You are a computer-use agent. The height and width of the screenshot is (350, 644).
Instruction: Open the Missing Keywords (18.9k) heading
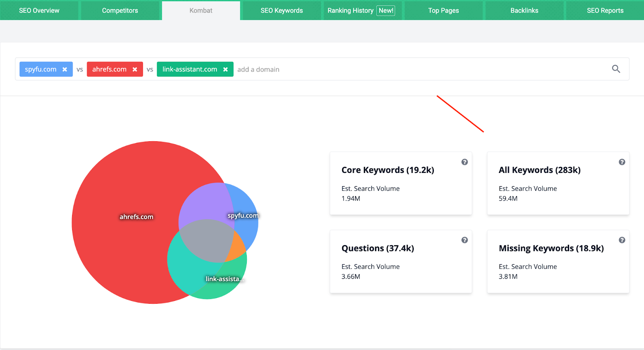coord(551,248)
